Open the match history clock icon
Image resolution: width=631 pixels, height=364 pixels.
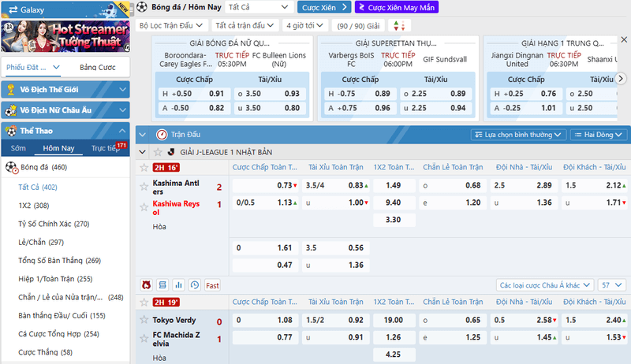click(x=194, y=285)
